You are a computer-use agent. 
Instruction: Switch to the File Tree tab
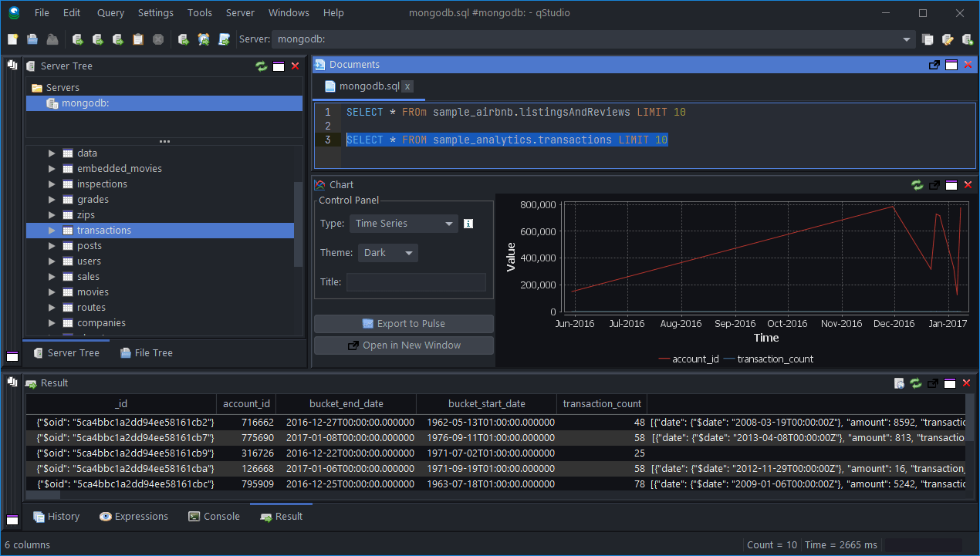coord(146,353)
